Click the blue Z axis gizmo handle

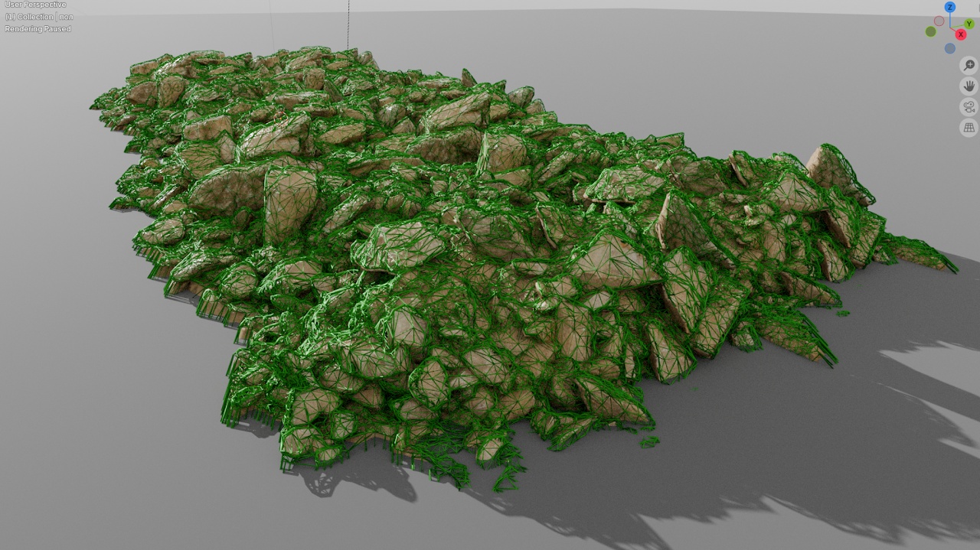point(949,8)
